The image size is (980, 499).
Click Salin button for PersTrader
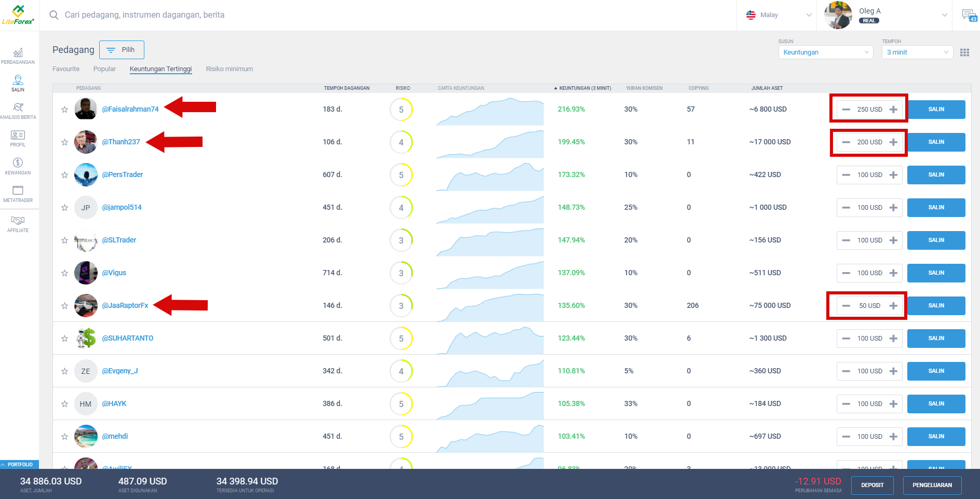click(x=936, y=175)
